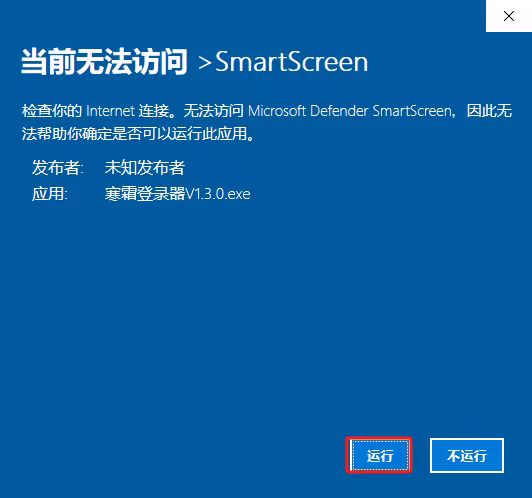The height and width of the screenshot is (498, 532).
Task: Click the 此应用 text ending the message
Action: (x=225, y=134)
